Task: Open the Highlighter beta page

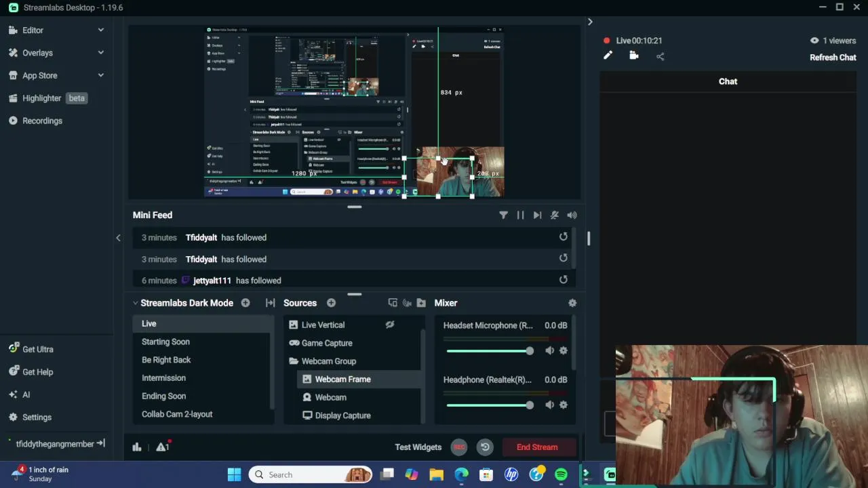Action: click(x=47, y=98)
